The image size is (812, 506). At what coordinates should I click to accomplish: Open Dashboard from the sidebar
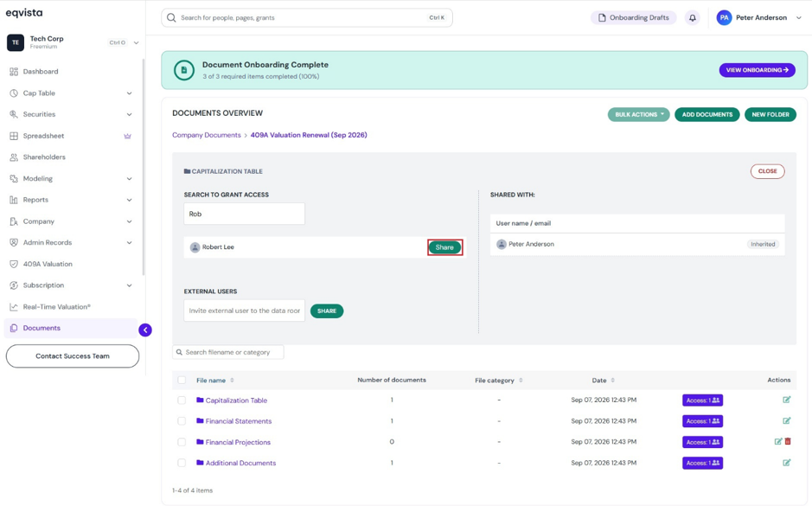click(x=41, y=72)
